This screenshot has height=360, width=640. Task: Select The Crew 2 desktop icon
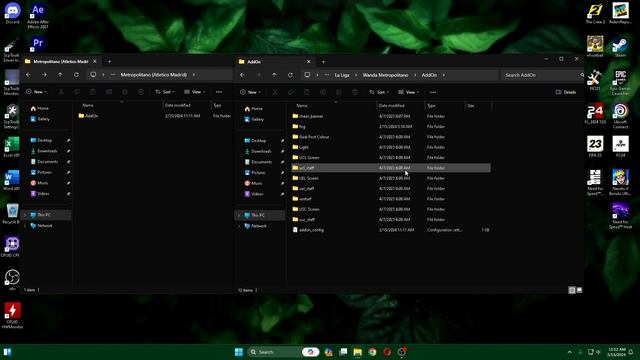595,13
